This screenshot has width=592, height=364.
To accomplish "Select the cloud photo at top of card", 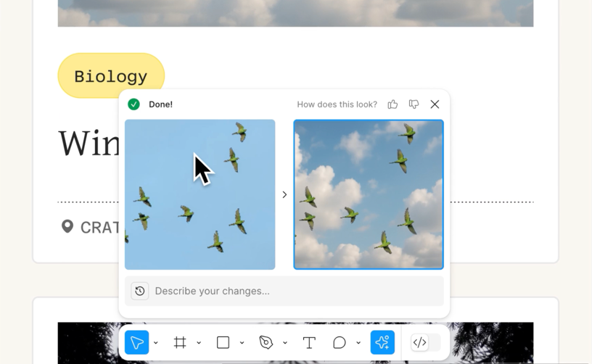I will (295, 13).
